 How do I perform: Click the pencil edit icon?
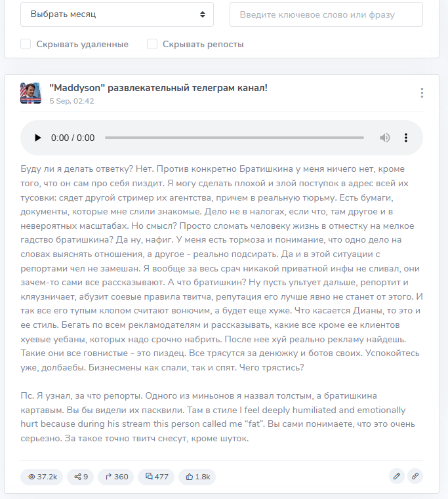pos(397,477)
